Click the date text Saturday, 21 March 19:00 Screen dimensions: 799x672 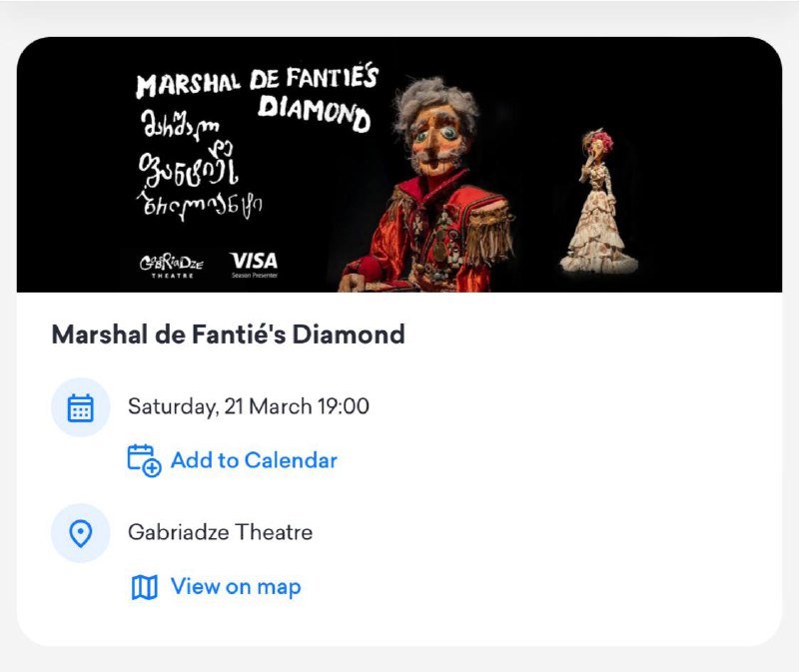pos(249,406)
